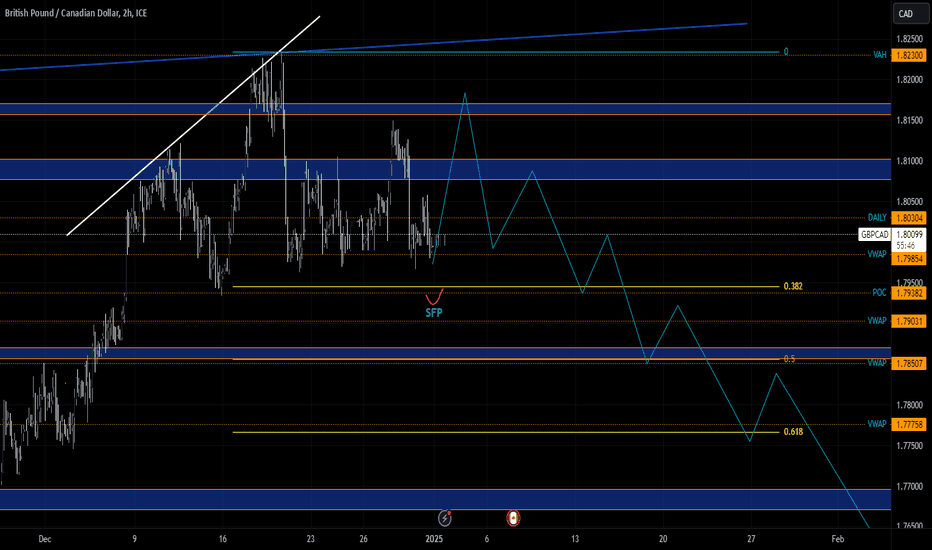Click the 1.77000 price axis value
Image resolution: width=932 pixels, height=550 pixels.
coord(909,486)
